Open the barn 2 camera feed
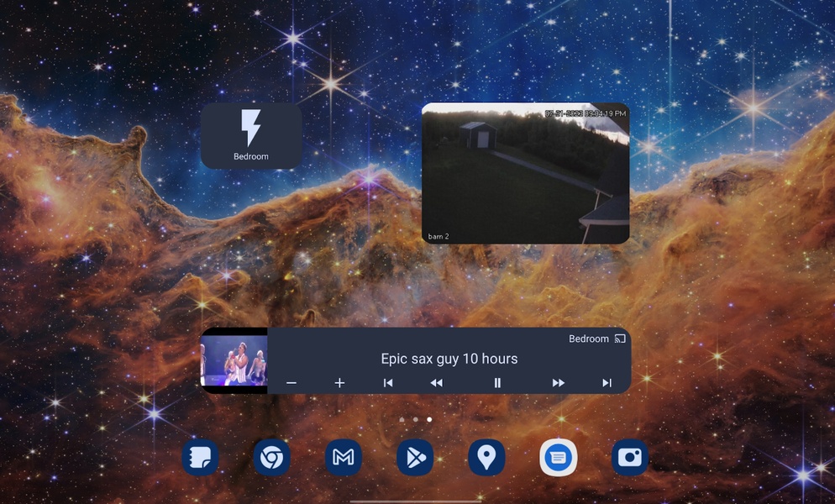This screenshot has width=835, height=504. point(526,173)
